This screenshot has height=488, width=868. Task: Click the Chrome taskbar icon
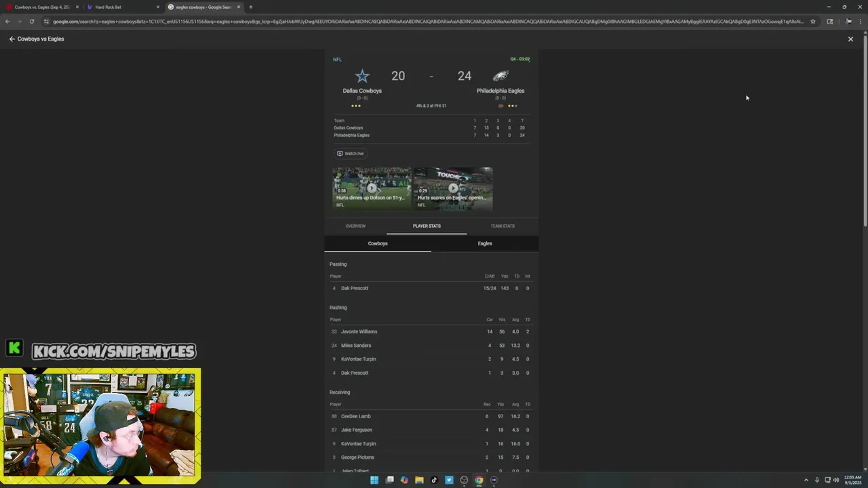[479, 480]
